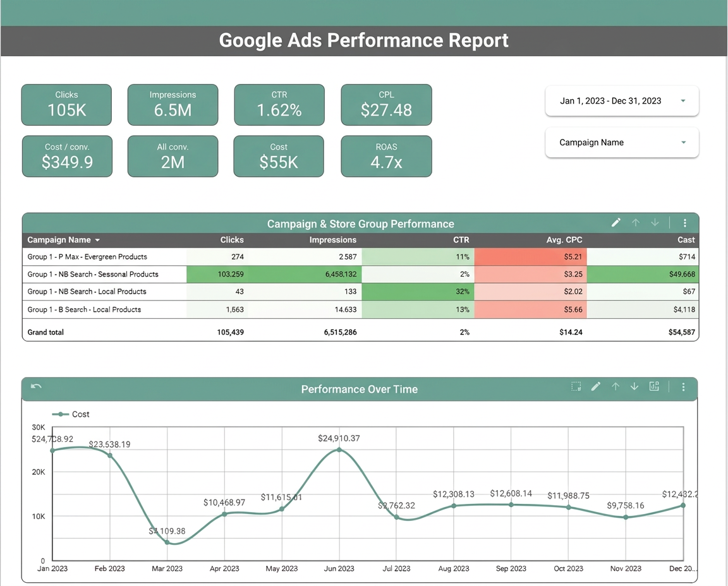Click the Grand total label
The image size is (728, 586).
pyautogui.click(x=45, y=332)
